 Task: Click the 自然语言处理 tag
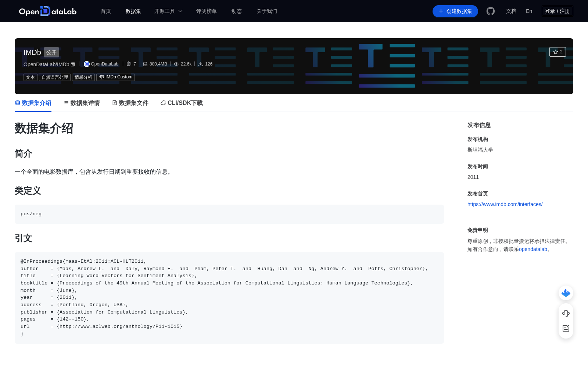55,77
